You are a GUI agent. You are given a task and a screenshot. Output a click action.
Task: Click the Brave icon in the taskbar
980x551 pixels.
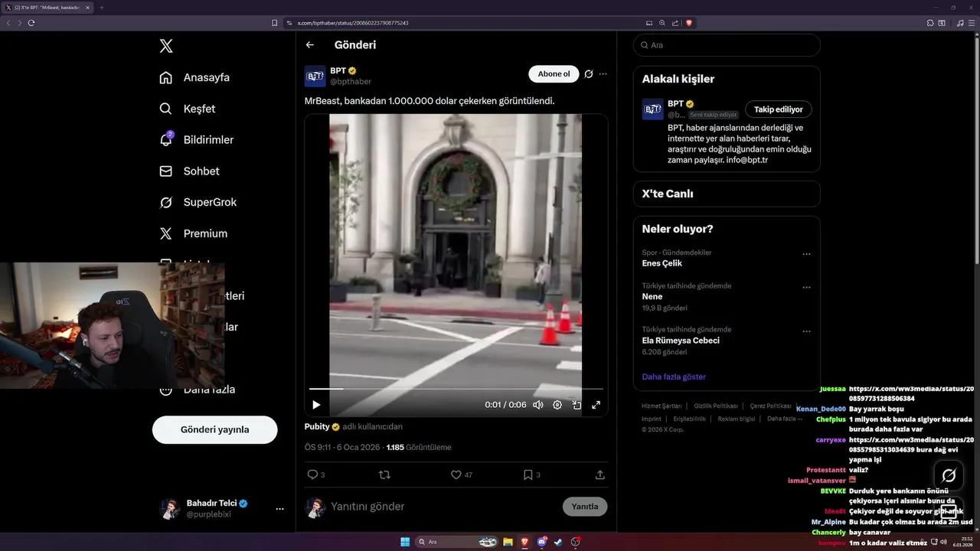(x=525, y=542)
